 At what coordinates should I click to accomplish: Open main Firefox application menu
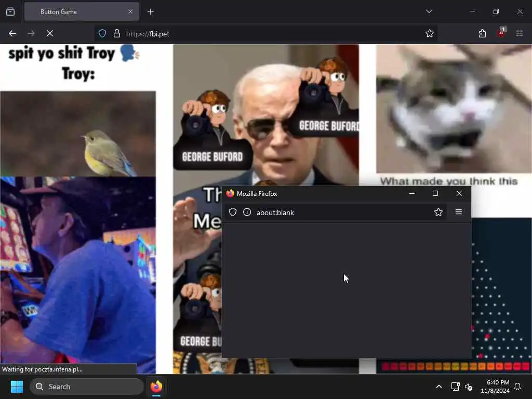pos(520,33)
